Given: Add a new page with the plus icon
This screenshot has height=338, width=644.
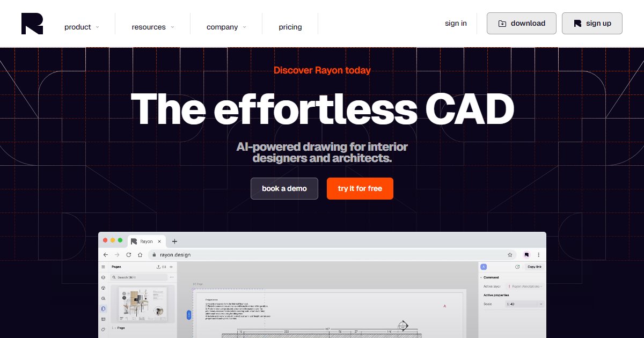Looking at the screenshot, I should (171, 267).
